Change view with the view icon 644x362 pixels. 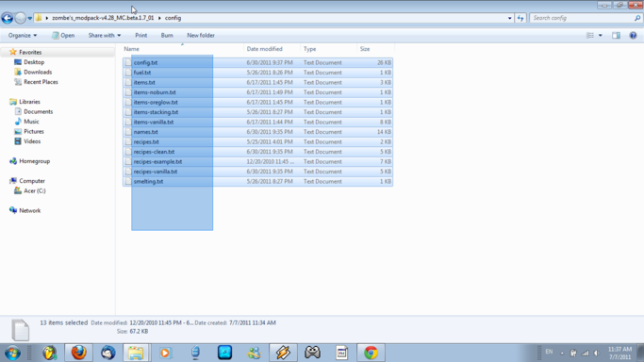[590, 35]
